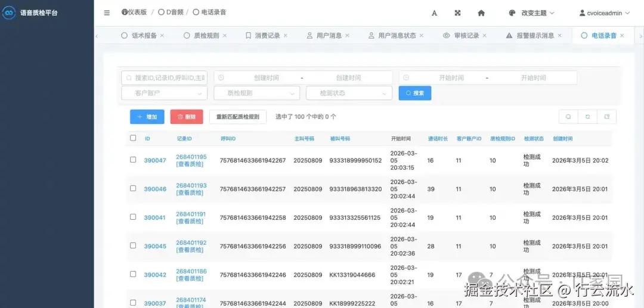Screen dimensions: 644x308
Task: Click call ID 7576814633661942257
Action: 253,189
